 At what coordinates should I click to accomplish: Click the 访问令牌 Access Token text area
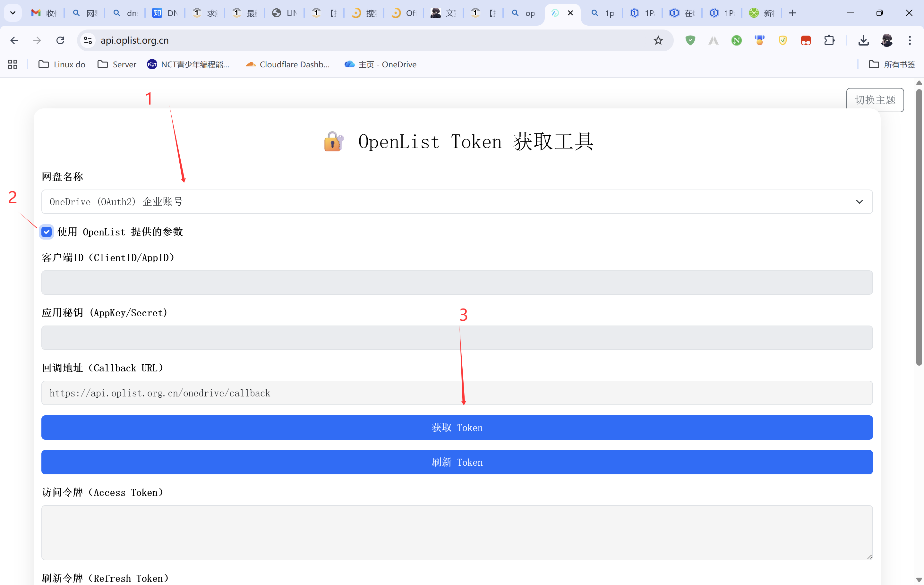click(457, 532)
